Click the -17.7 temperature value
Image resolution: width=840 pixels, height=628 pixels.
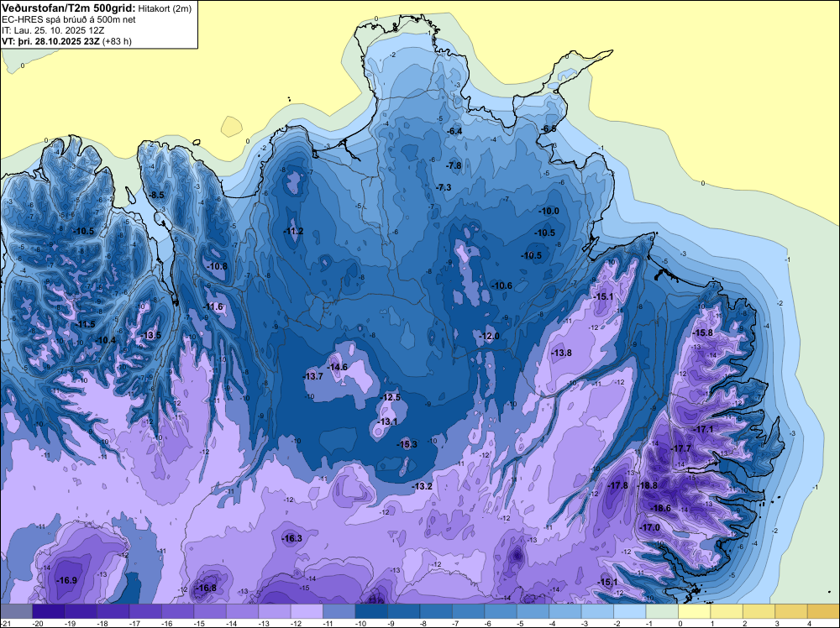pos(681,448)
